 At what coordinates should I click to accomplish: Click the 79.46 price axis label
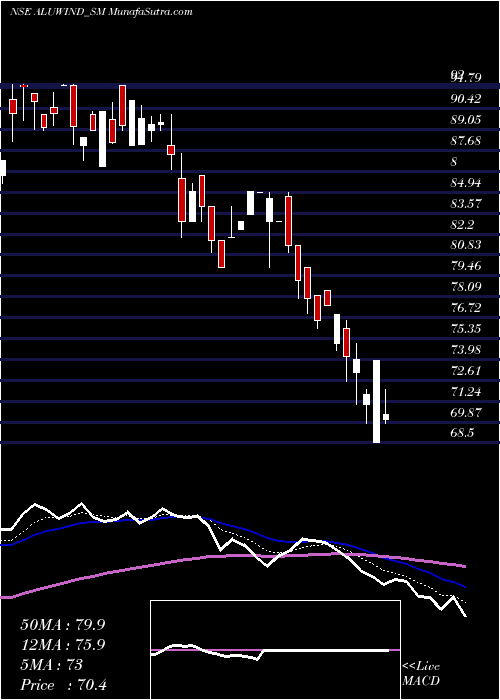point(466,266)
